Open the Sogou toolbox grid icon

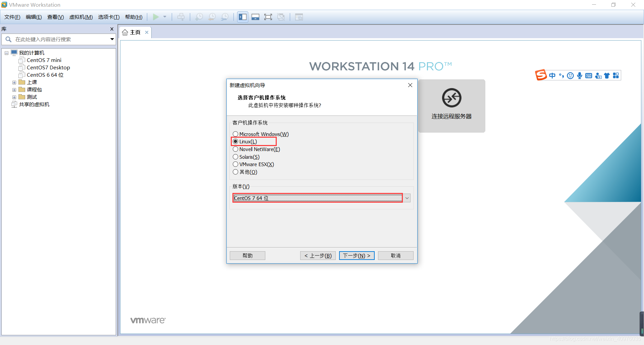pos(616,76)
